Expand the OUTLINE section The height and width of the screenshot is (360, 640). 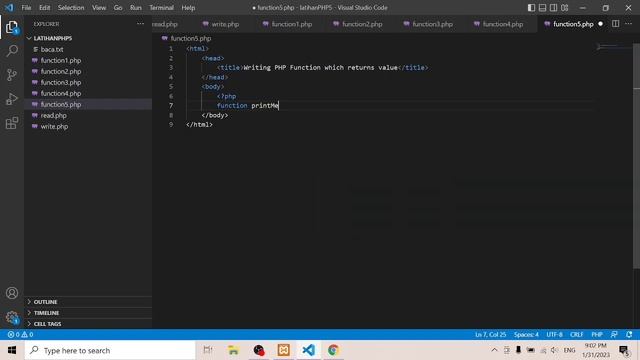45,302
